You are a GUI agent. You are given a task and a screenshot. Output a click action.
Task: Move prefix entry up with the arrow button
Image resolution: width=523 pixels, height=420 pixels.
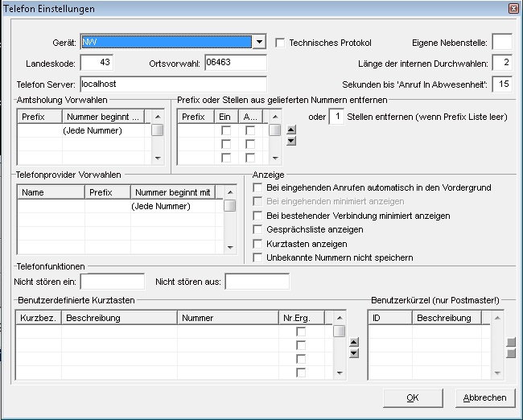[x=291, y=130]
